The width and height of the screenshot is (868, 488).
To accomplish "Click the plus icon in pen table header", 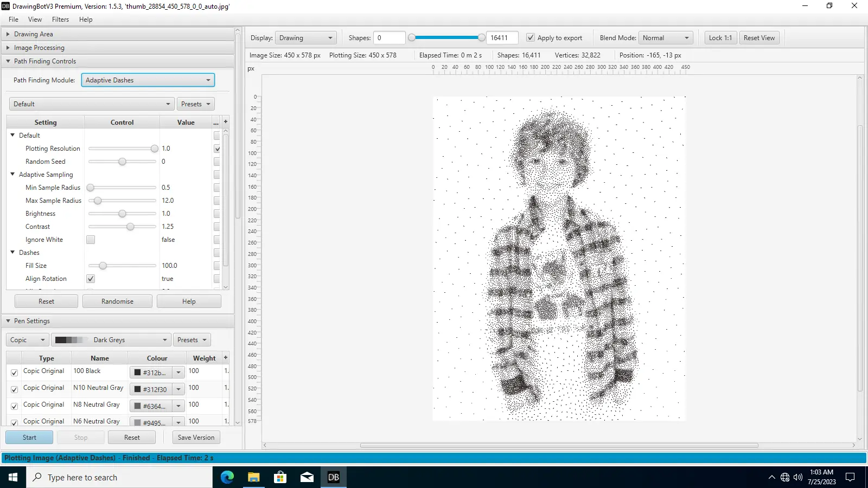I will [x=226, y=358].
